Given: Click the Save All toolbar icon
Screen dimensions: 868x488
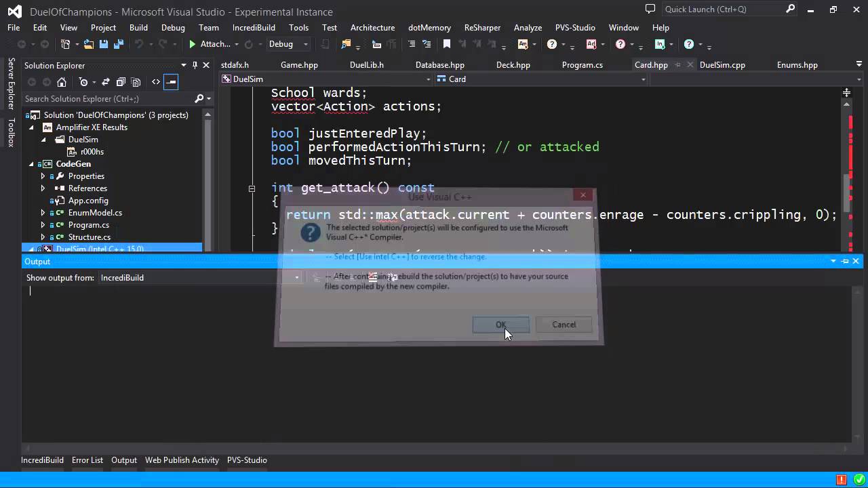Looking at the screenshot, I should [x=118, y=44].
